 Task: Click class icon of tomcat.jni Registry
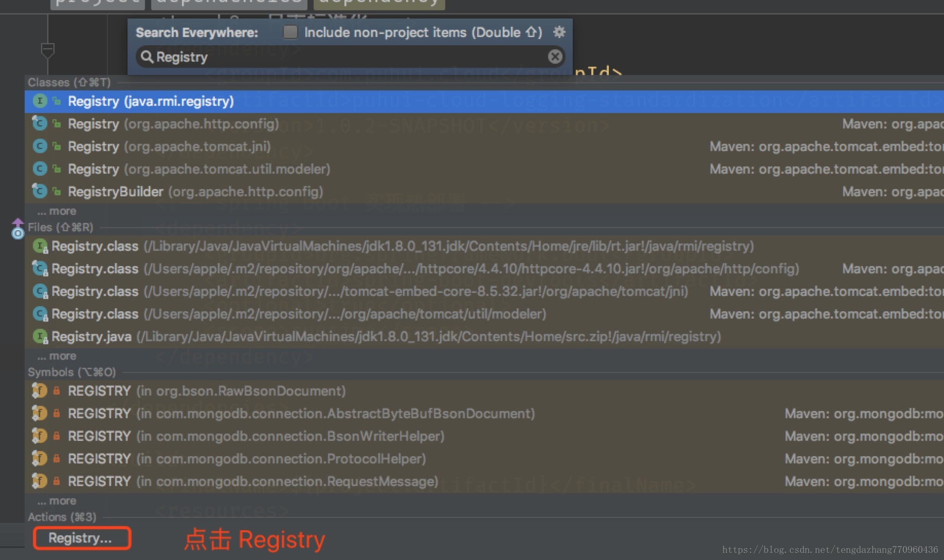[40, 146]
